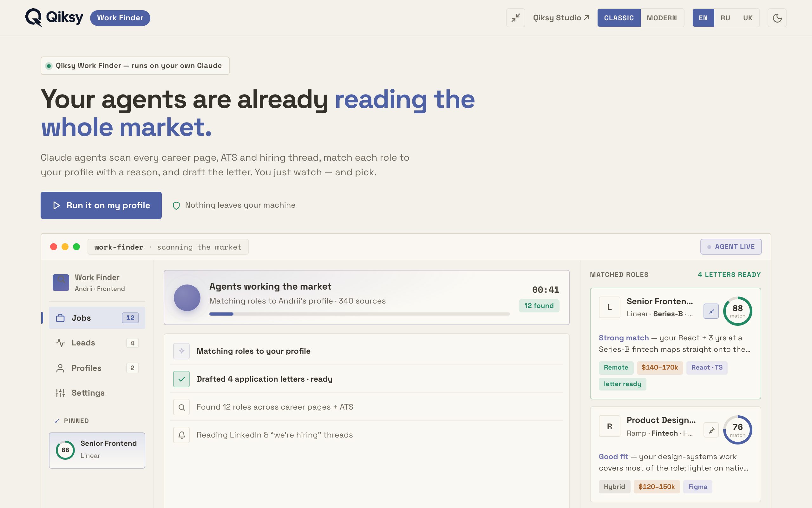Click the 88 score ring in pinned card

(65, 450)
